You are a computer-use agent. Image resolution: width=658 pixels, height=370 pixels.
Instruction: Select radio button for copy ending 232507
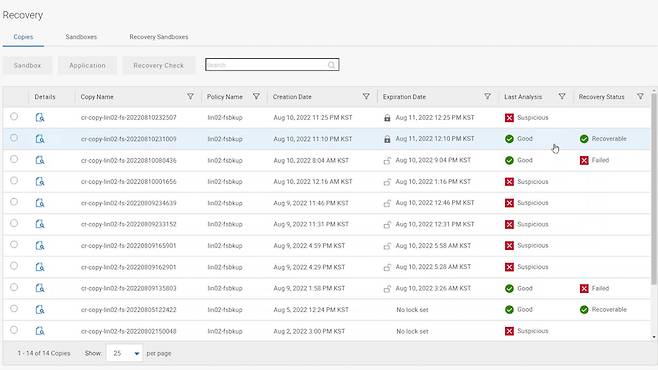pyautogui.click(x=14, y=116)
